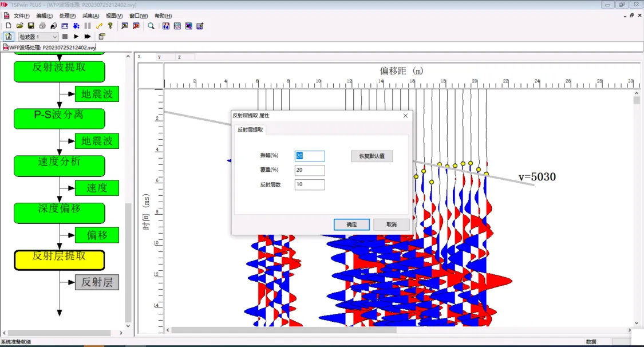Click the 速度分析 workflow step
The width and height of the screenshot is (644, 347).
pyautogui.click(x=60, y=166)
